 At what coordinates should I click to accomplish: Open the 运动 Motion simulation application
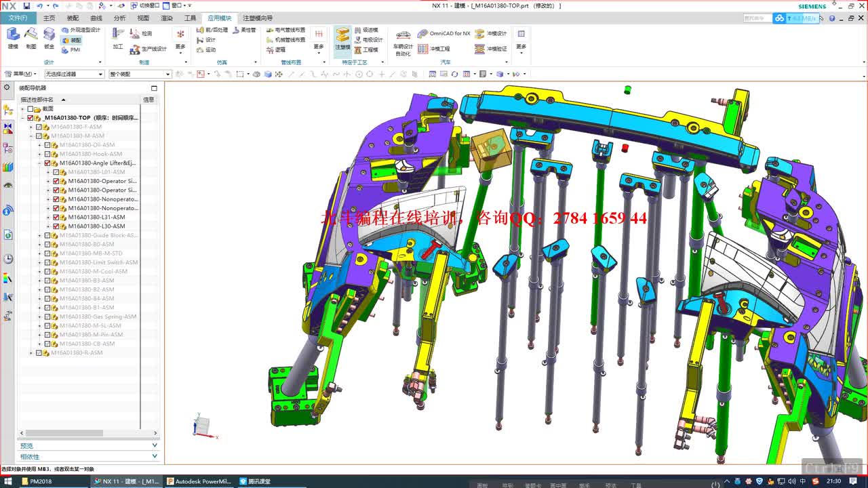tap(206, 50)
